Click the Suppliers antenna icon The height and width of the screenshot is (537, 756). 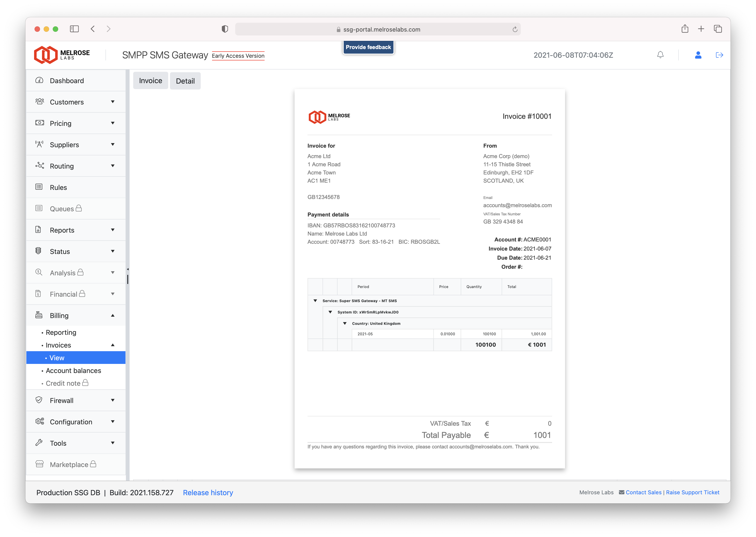point(39,144)
